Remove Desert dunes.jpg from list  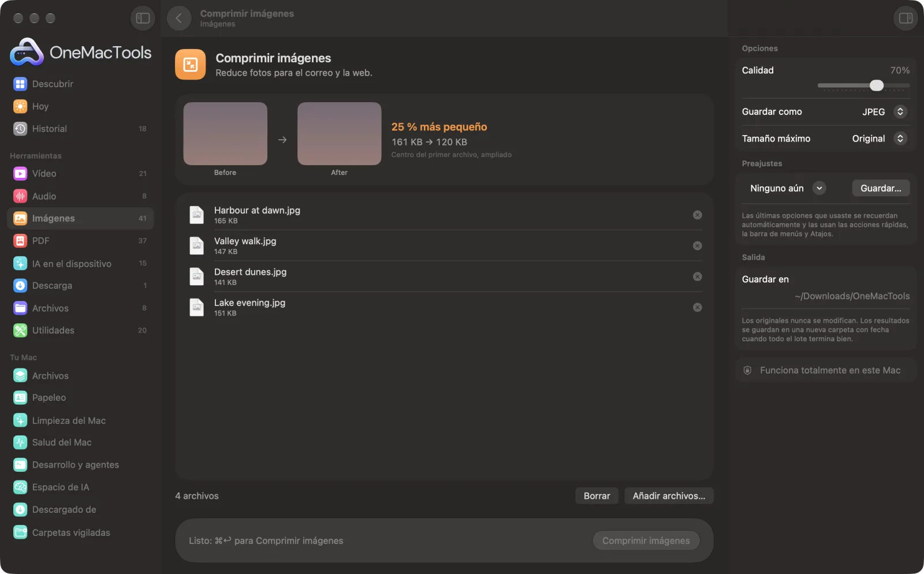(x=697, y=277)
